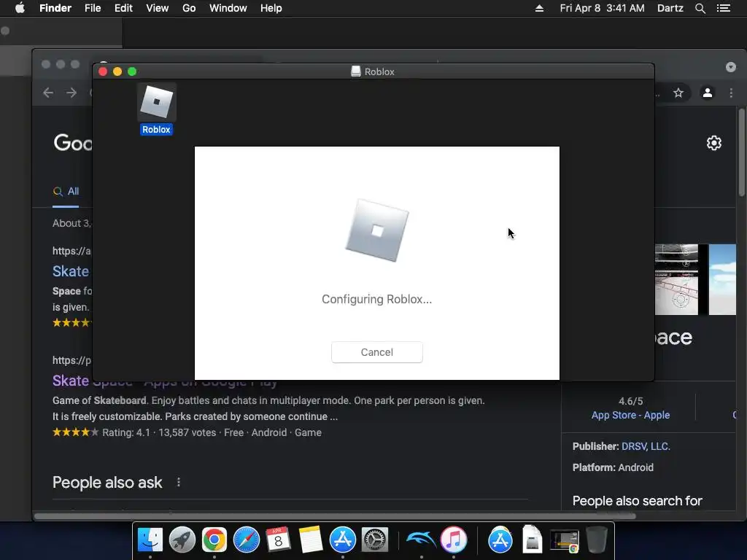Open People also ask options dots

[179, 483]
